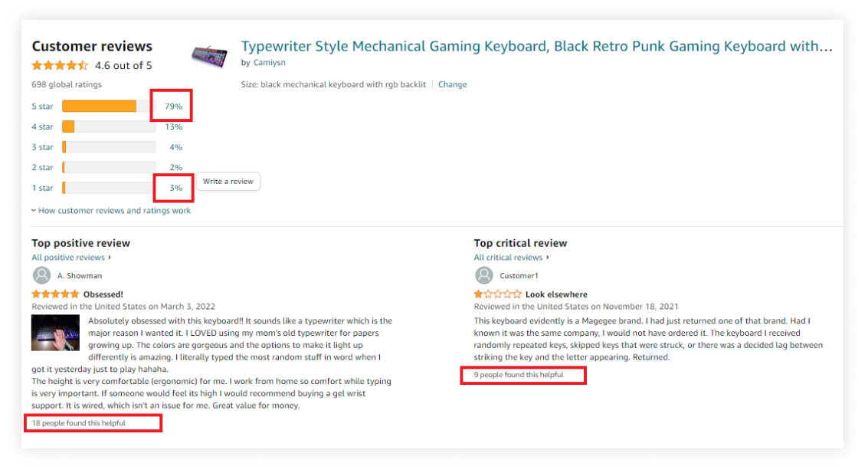This screenshot has width=868, height=473.
Task: Click the Write a review button
Action: point(228,182)
